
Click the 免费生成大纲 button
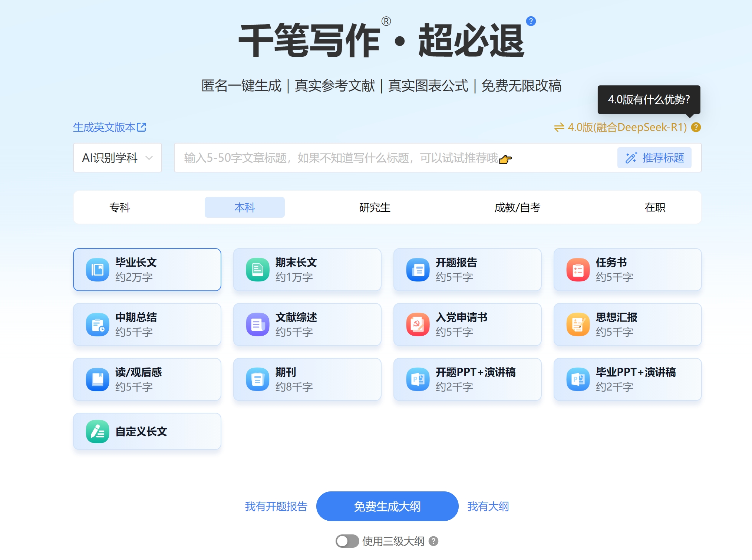387,506
